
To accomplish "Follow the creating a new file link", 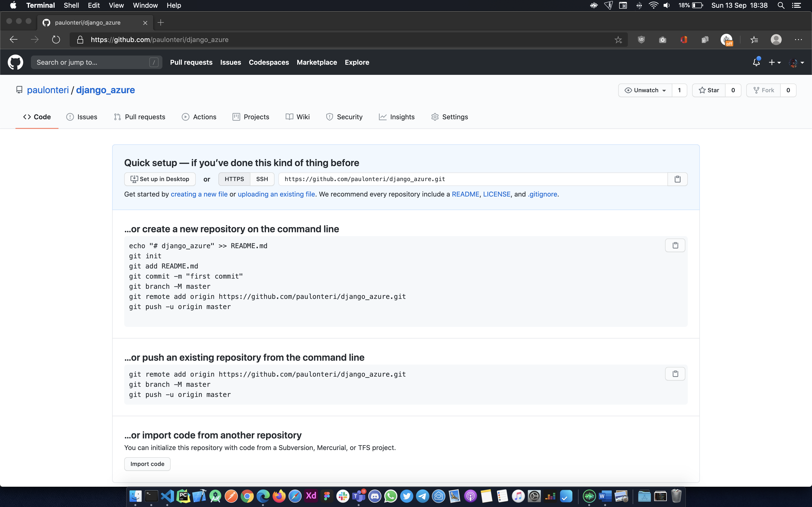I will click(x=199, y=194).
